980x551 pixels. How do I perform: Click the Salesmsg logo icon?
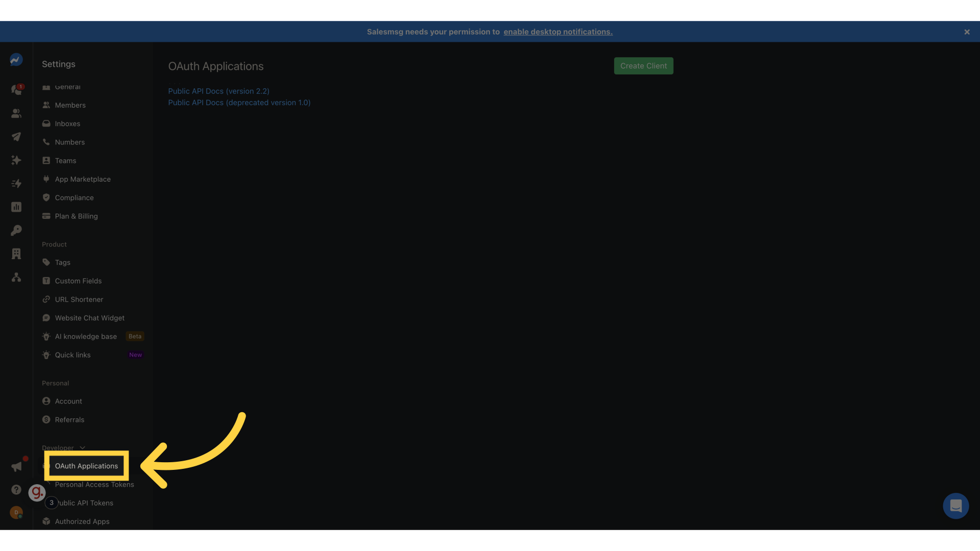coord(16,60)
